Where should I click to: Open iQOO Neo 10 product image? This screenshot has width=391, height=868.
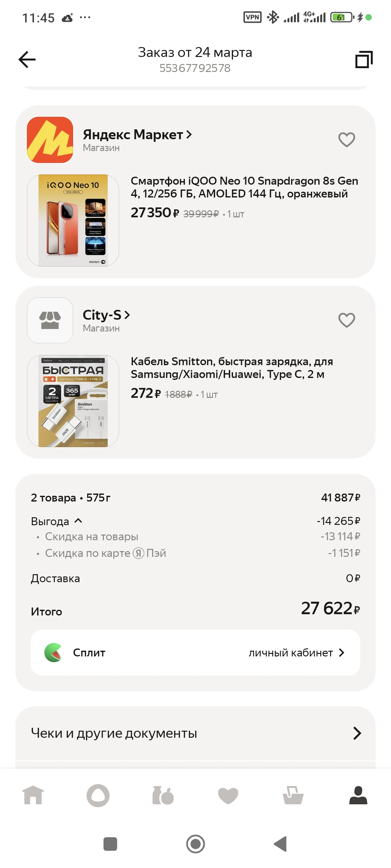coord(73,221)
